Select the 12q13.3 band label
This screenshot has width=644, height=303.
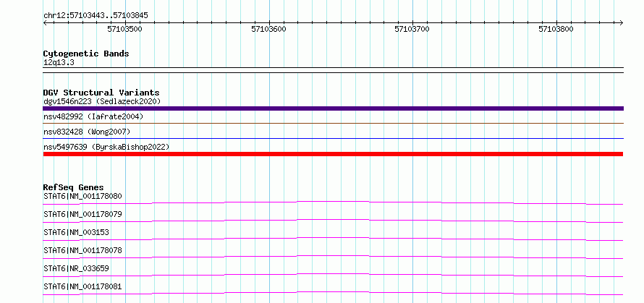pos(59,63)
